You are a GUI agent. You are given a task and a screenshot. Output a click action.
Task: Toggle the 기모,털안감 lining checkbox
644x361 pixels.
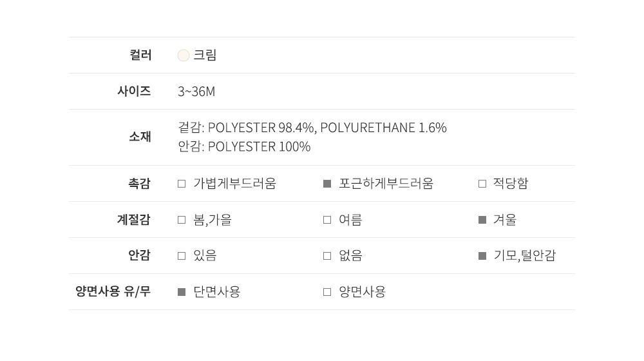(482, 256)
